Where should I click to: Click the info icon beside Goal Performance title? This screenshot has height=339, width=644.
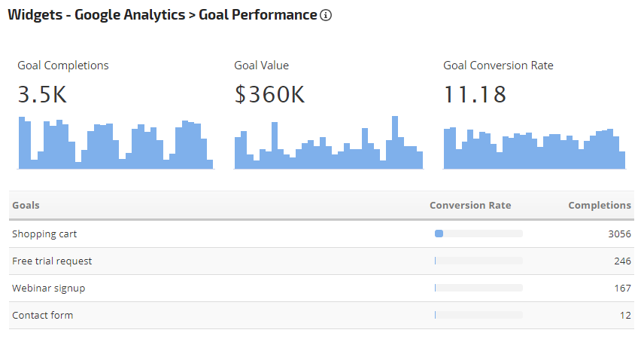pyautogui.click(x=326, y=15)
